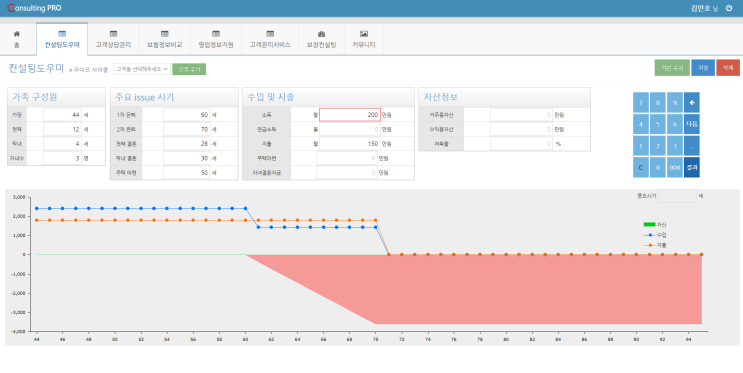Click the 수익용자산 input field

521,129
